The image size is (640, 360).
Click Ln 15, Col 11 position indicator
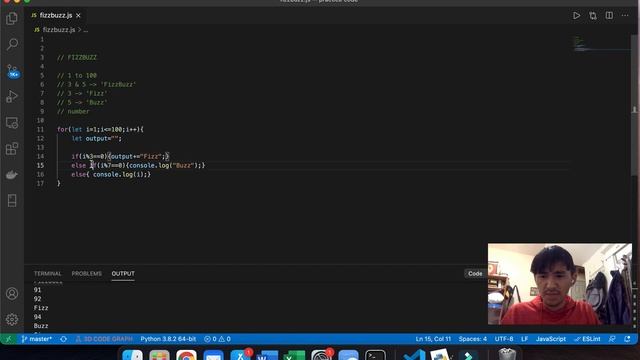pyautogui.click(x=433, y=339)
